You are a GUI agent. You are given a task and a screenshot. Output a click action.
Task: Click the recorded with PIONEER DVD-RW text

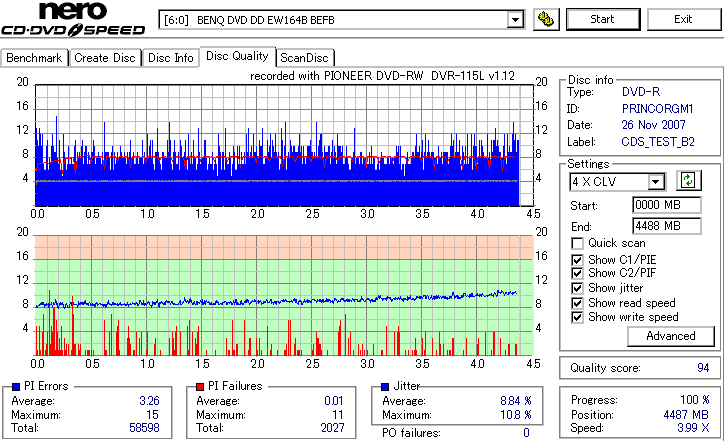[x=382, y=76]
